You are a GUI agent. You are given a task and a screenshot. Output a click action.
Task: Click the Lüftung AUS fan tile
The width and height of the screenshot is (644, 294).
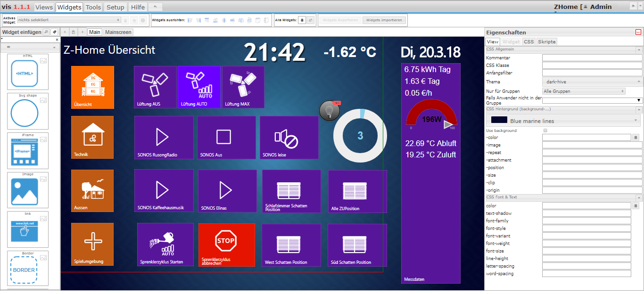(155, 87)
